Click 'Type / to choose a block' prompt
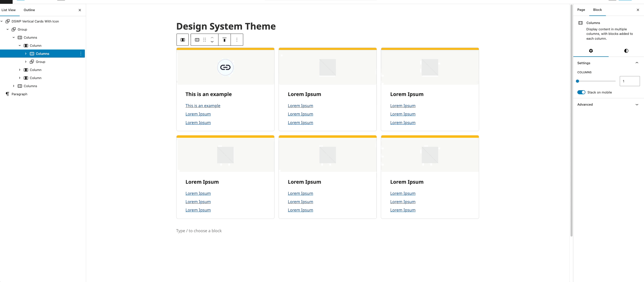Screen dimensions: 644x282 199,231
